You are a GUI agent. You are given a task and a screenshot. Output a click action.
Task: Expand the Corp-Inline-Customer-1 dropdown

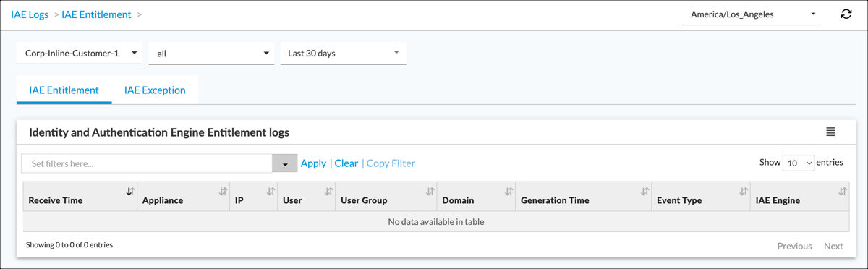coord(80,53)
